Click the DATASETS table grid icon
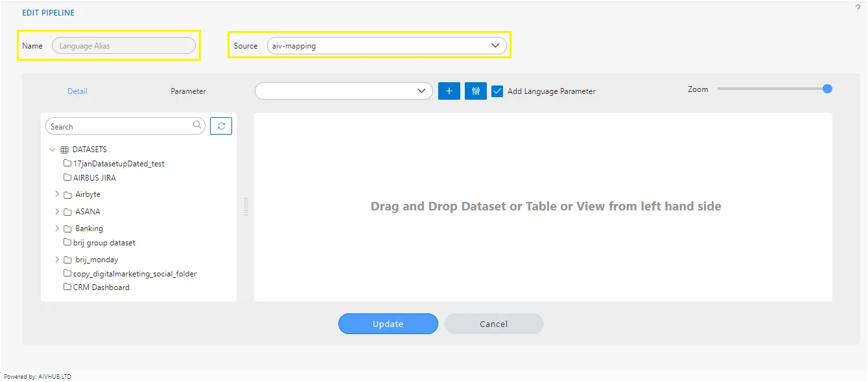 [x=64, y=150]
